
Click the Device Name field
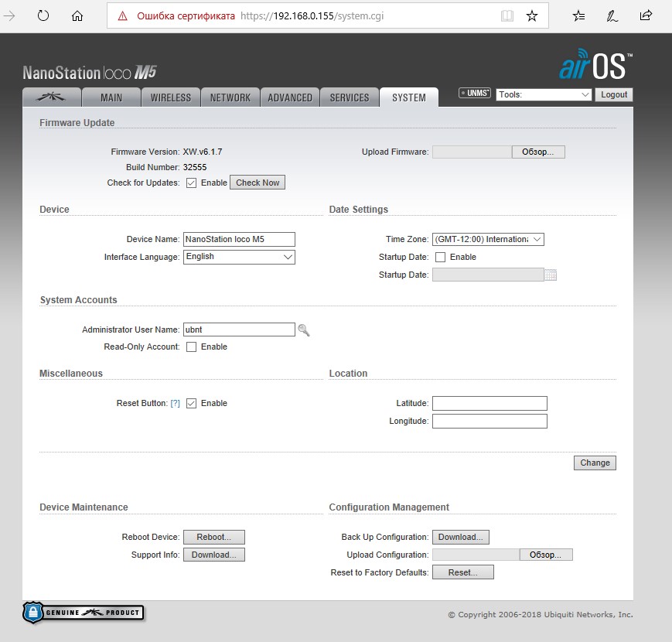(x=239, y=239)
